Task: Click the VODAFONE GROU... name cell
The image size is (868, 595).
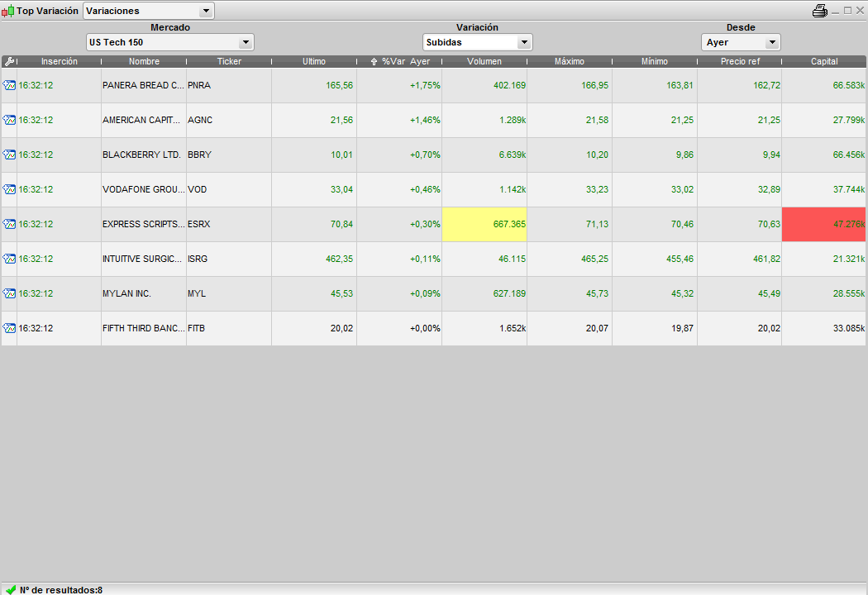Action: point(144,189)
